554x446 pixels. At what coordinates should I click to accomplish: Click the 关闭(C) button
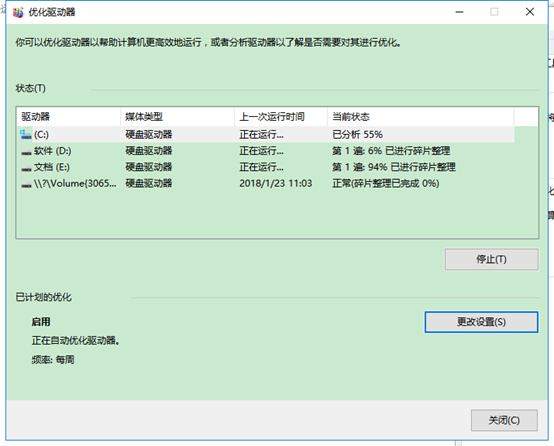(x=504, y=420)
